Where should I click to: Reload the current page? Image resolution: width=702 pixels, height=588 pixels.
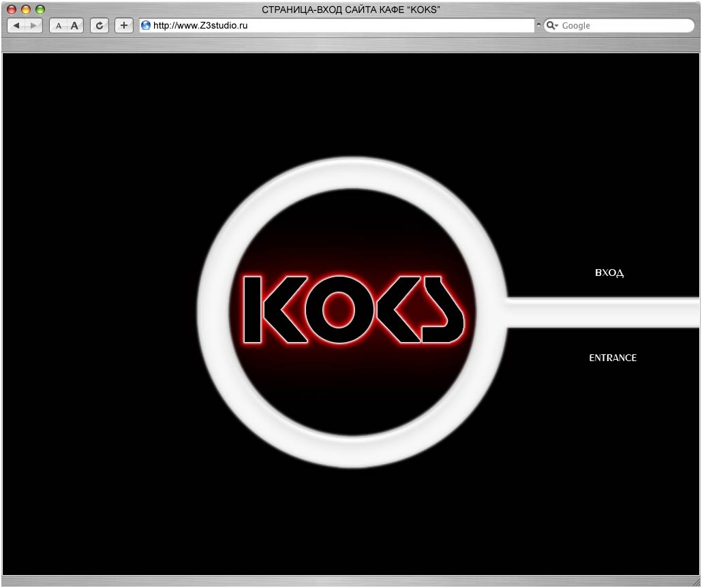(99, 25)
